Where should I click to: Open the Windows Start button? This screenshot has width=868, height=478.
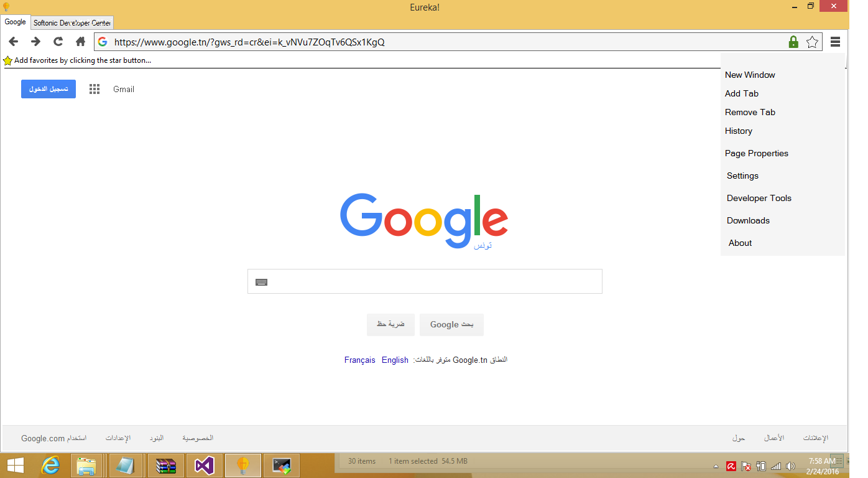[x=15, y=465]
